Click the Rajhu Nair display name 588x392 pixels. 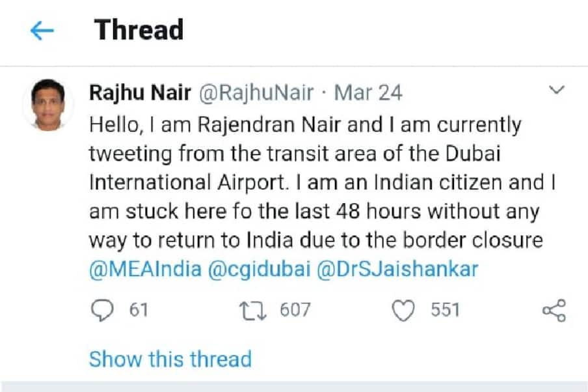[x=140, y=92]
